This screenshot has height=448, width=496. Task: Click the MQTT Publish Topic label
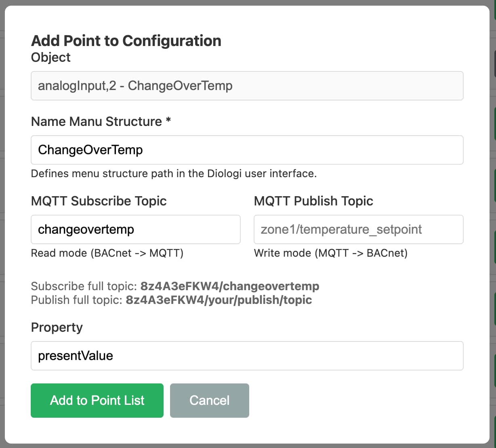pos(313,201)
